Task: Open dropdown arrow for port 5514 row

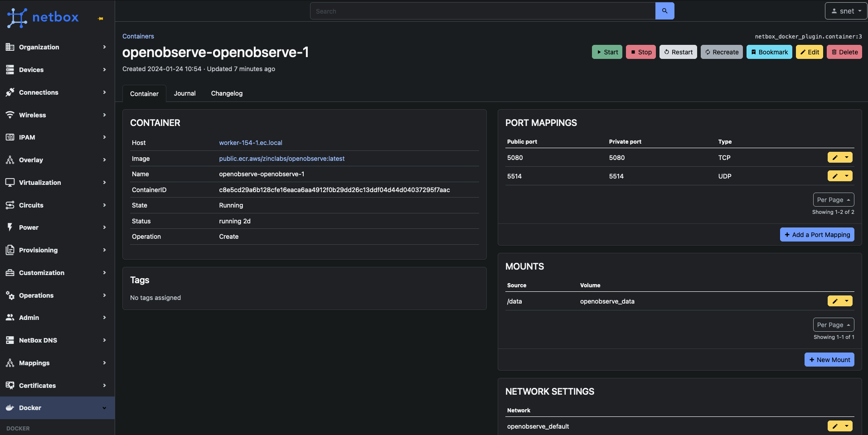Action: tap(847, 176)
